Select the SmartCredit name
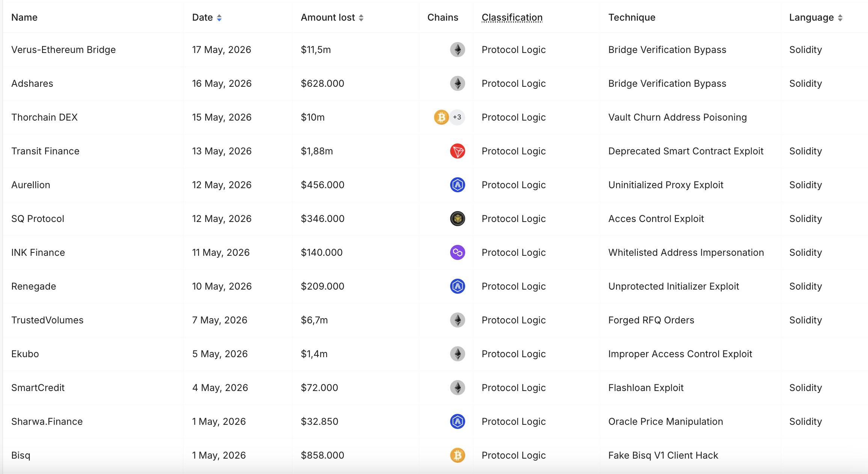 tap(38, 388)
